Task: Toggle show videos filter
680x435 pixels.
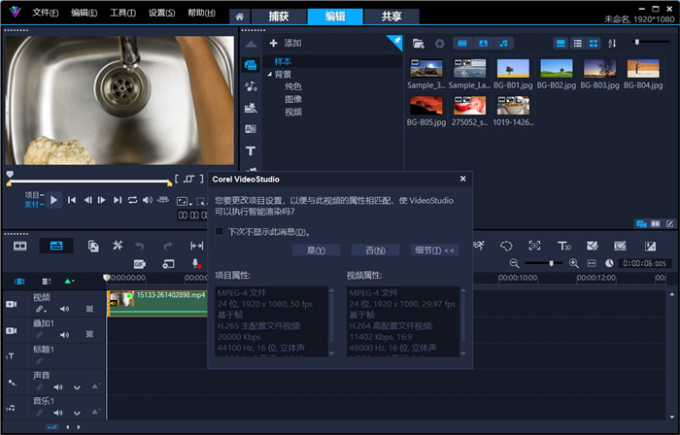Action: (x=462, y=43)
